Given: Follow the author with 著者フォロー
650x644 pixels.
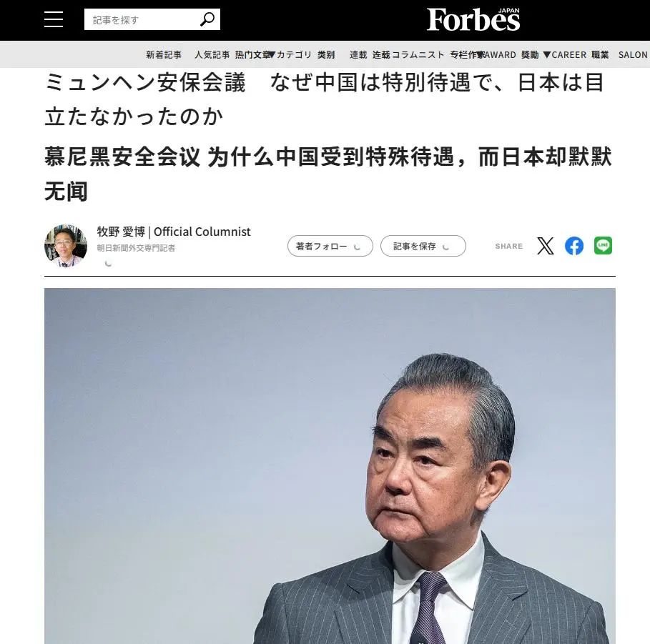Looking at the screenshot, I should [x=330, y=246].
